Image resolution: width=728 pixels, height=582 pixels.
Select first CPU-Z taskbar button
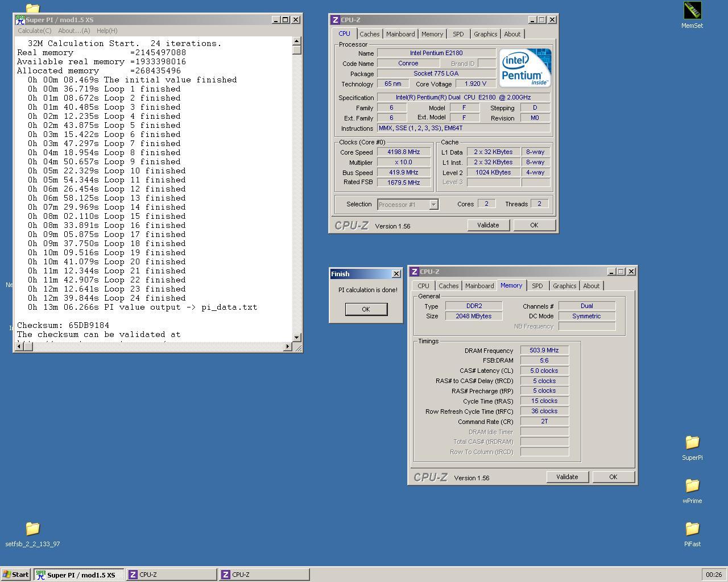pyautogui.click(x=171, y=575)
